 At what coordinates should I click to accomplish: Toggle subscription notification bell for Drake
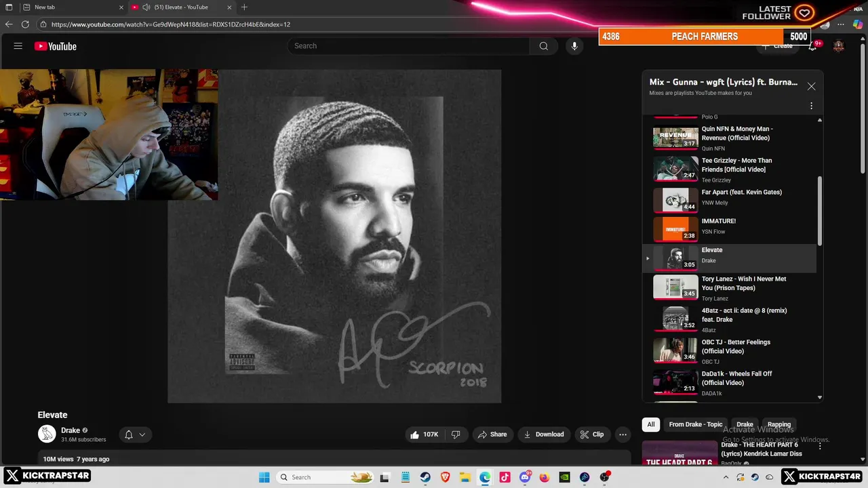coord(128,434)
